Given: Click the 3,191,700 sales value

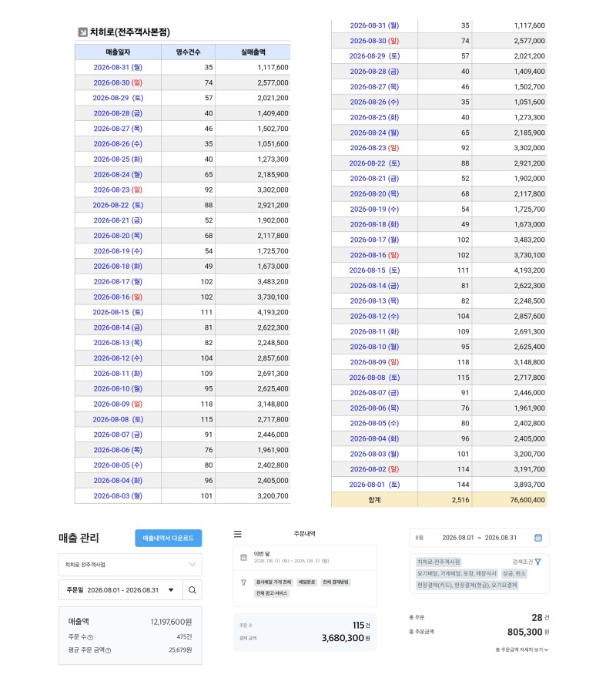Looking at the screenshot, I should tap(530, 469).
